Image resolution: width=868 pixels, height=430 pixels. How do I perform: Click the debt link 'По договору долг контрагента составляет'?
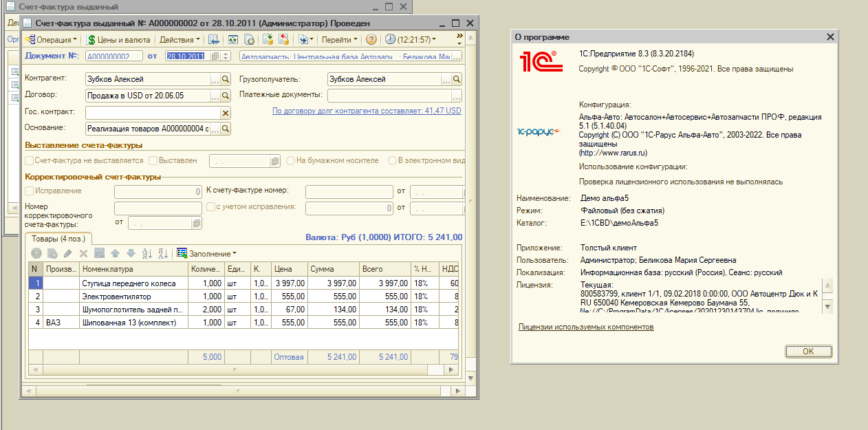pos(367,111)
